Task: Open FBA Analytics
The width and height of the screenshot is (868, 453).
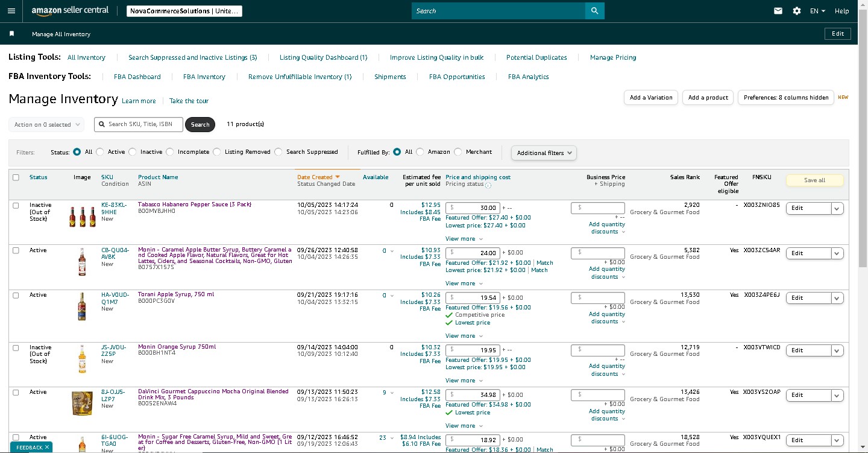Action: pos(529,77)
